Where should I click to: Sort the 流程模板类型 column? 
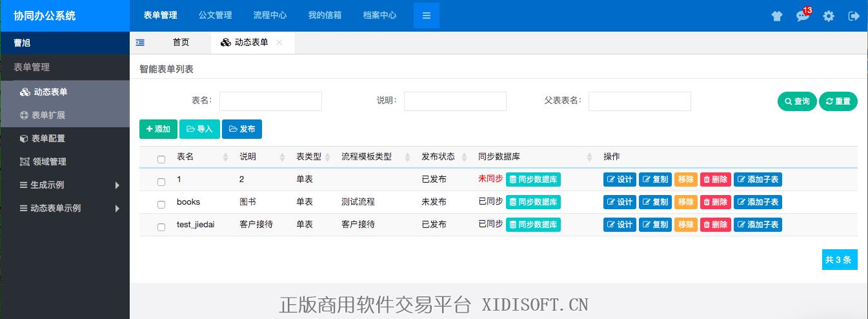tap(407, 157)
